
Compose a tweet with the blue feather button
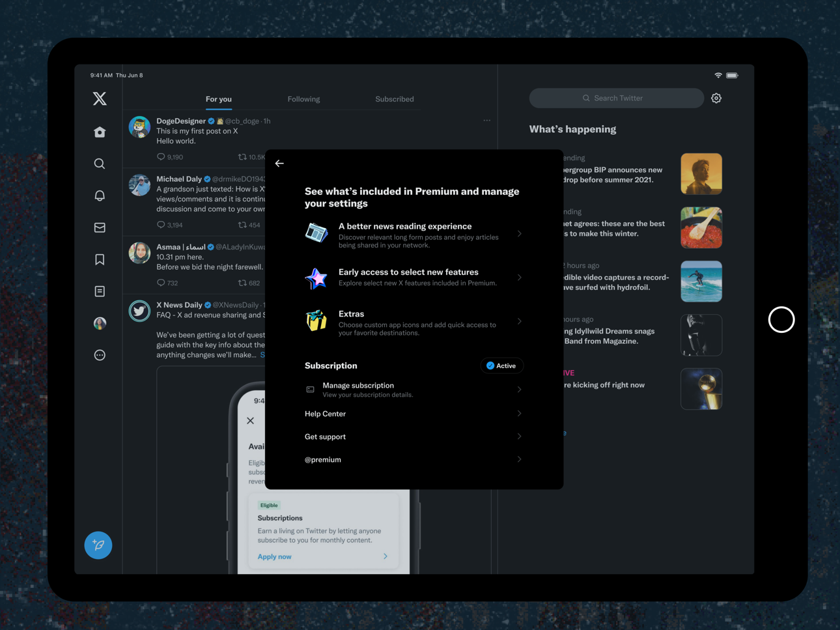point(98,545)
